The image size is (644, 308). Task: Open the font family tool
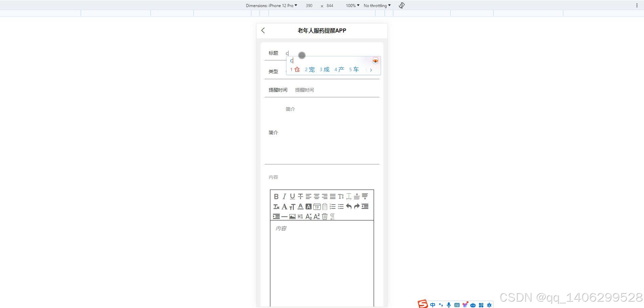point(284,207)
